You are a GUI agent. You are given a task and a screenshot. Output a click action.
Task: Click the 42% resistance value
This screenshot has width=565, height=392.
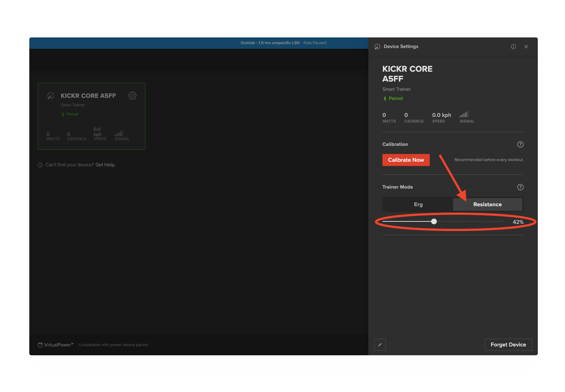pos(518,222)
